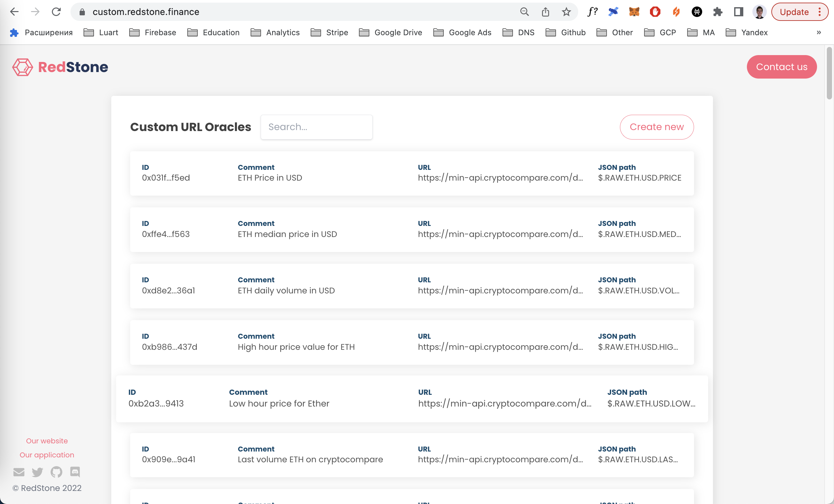Viewport: 834px width, 504px height.
Task: Open the GitHub icon in sidebar
Action: pyautogui.click(x=56, y=472)
